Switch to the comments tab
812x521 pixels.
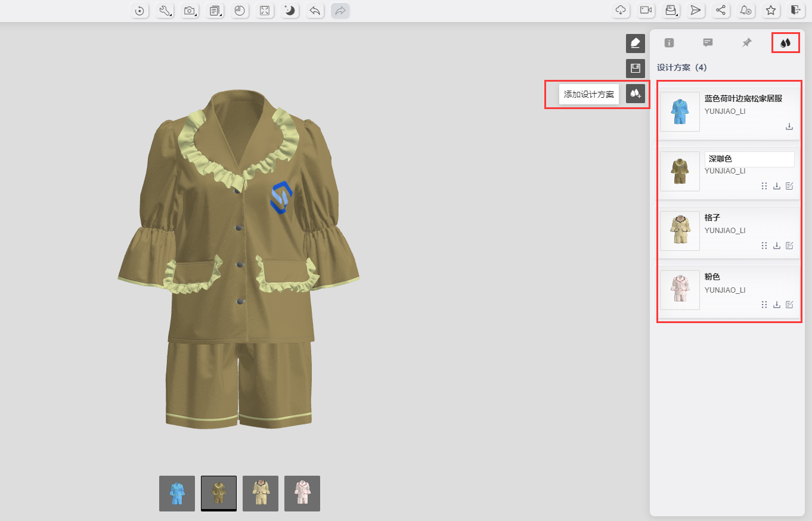tap(708, 43)
